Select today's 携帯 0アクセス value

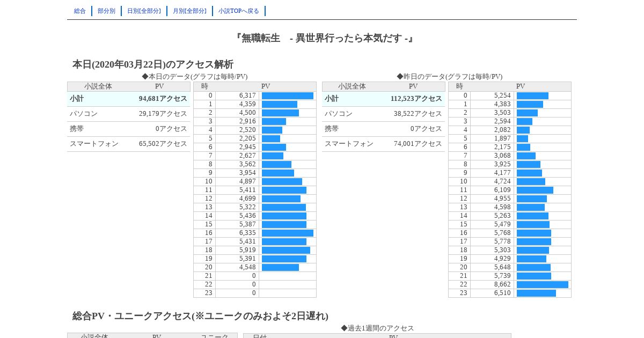pyautogui.click(x=172, y=129)
